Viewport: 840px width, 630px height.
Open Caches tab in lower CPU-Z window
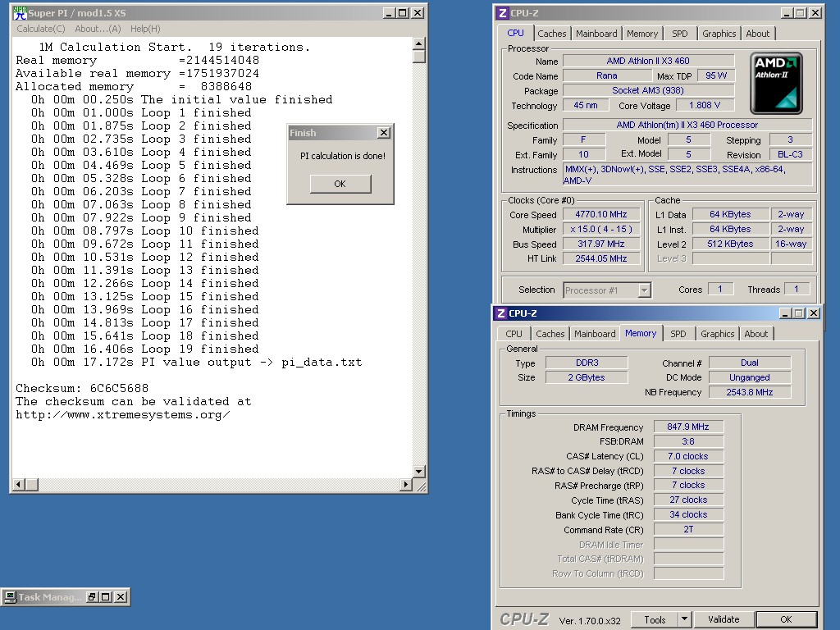tap(550, 334)
